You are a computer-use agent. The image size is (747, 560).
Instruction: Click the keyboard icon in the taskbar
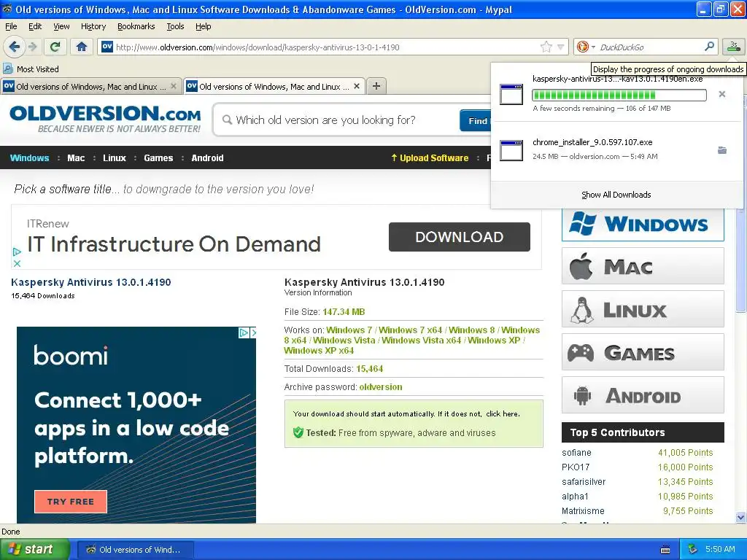click(x=665, y=550)
